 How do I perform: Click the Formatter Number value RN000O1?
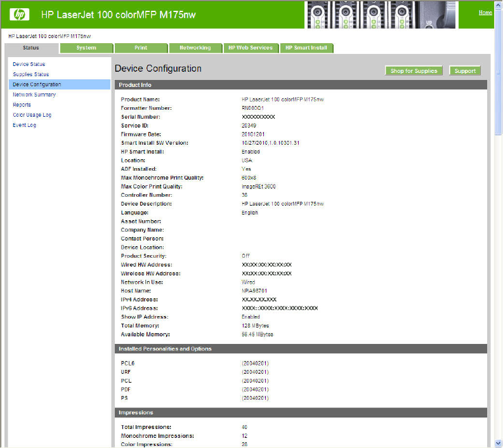tap(253, 108)
